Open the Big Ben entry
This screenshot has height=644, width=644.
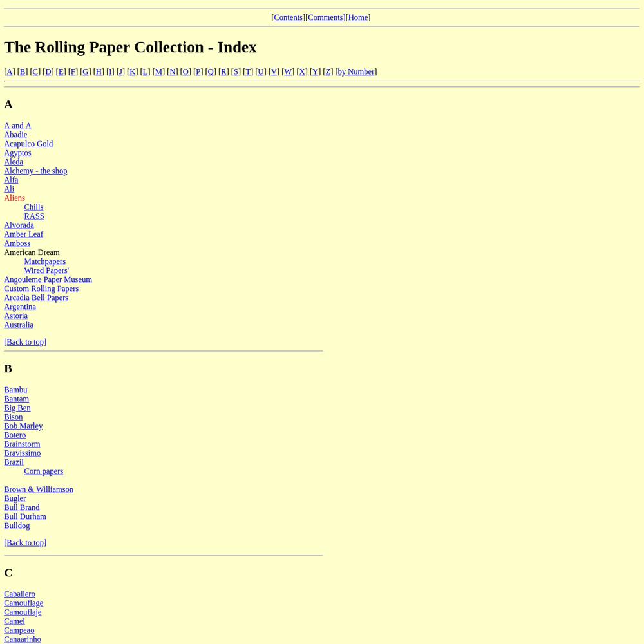[x=17, y=408]
